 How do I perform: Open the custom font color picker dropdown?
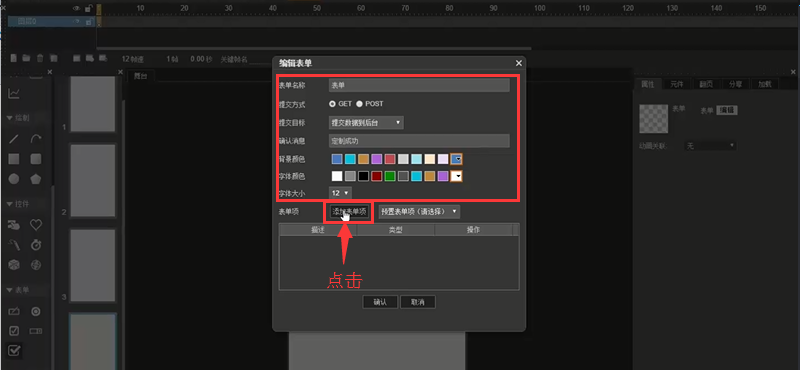pos(457,176)
